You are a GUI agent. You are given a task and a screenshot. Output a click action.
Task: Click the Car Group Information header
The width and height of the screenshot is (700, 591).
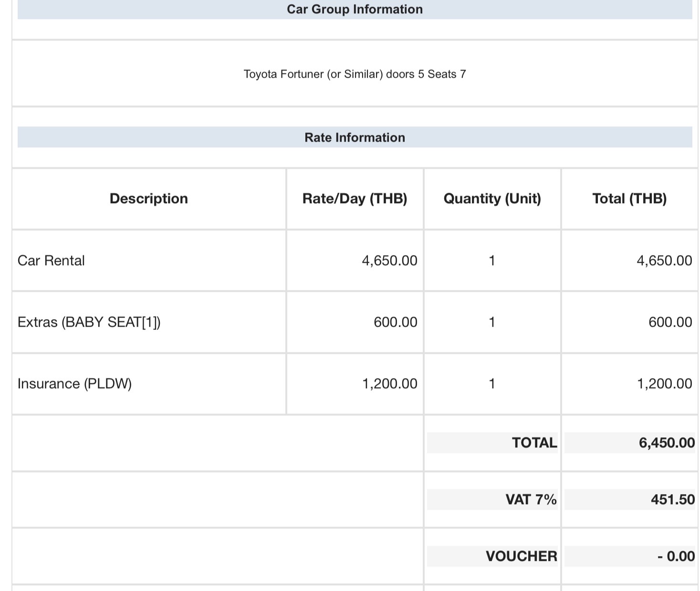(x=355, y=10)
